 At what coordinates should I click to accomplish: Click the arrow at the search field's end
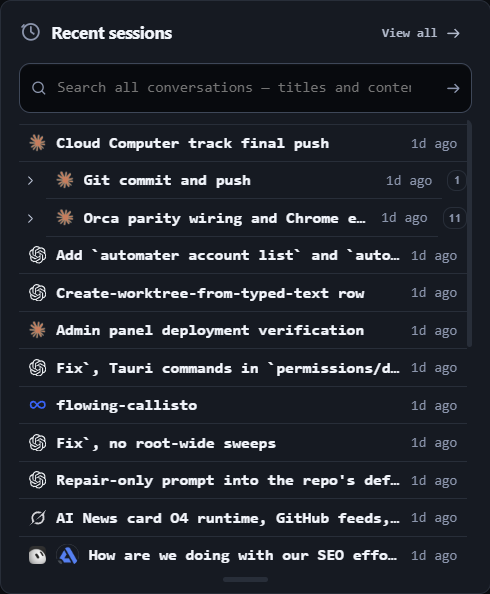pyautogui.click(x=453, y=88)
